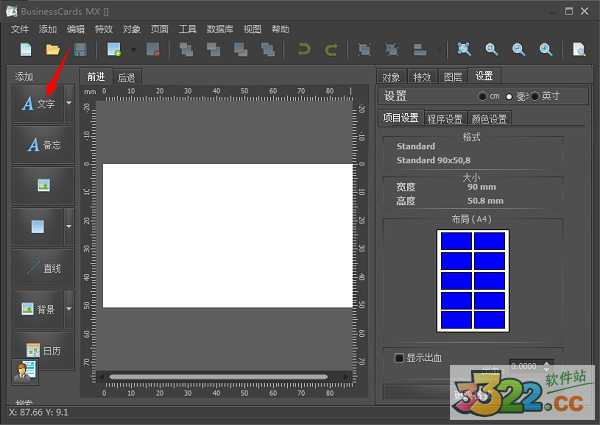Viewport: 600px width, 425px height.
Task: Click the Add page icon
Action: (x=114, y=50)
